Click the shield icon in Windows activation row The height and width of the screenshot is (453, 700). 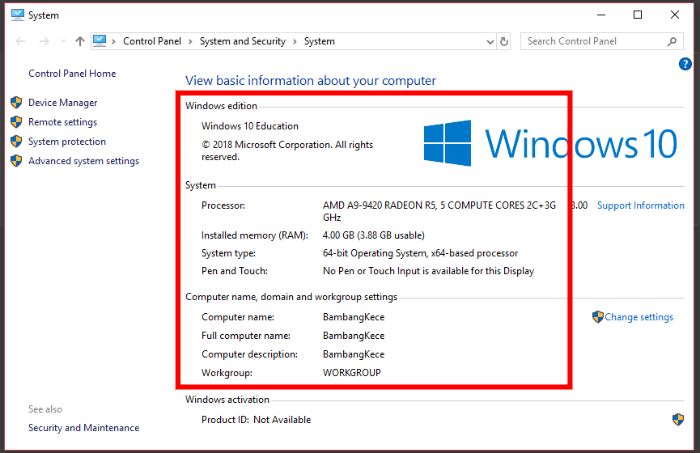[678, 419]
